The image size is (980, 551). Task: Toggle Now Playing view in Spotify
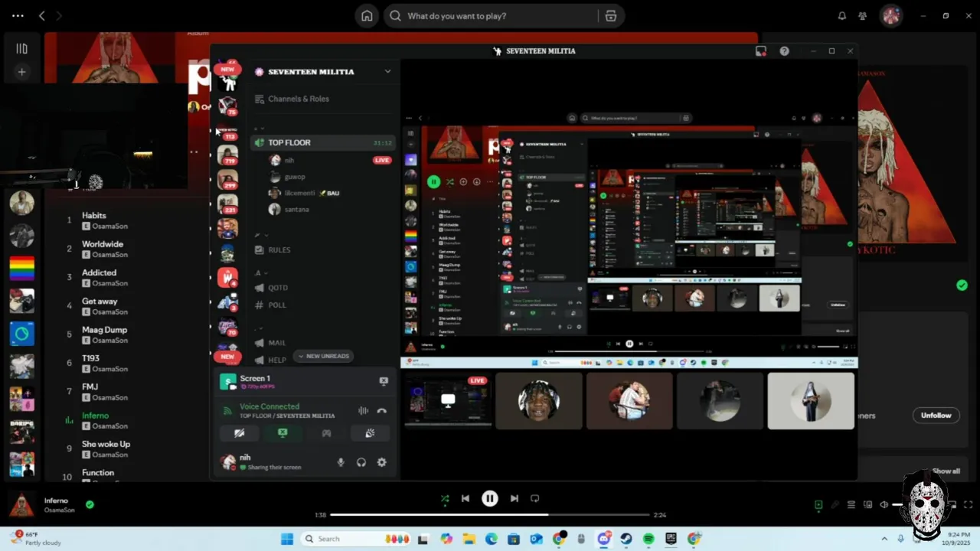(818, 505)
